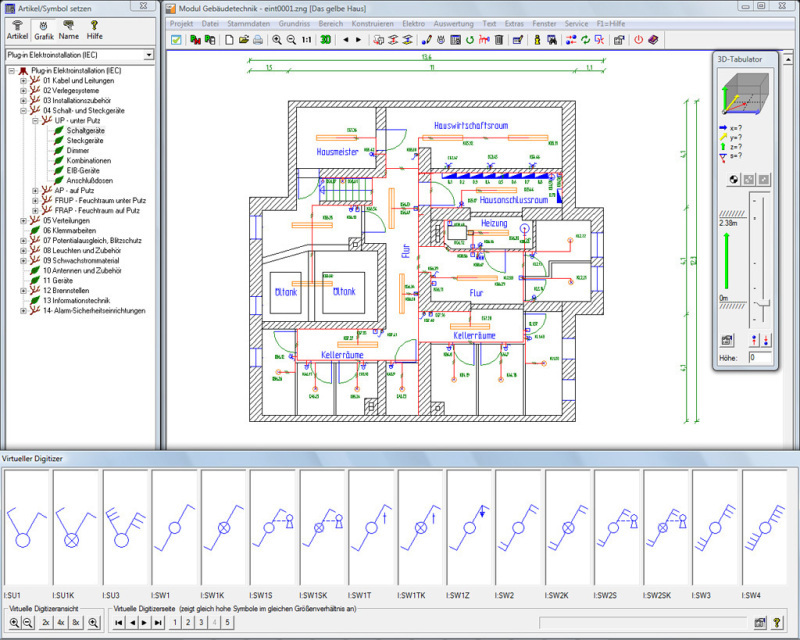Click the Name tool in left panel
The width and height of the screenshot is (800, 640).
point(68,30)
